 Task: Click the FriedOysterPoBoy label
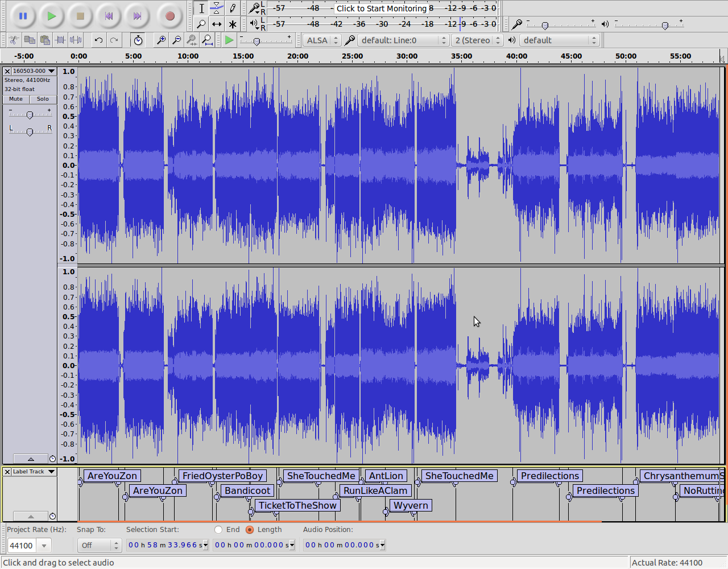[x=222, y=476]
